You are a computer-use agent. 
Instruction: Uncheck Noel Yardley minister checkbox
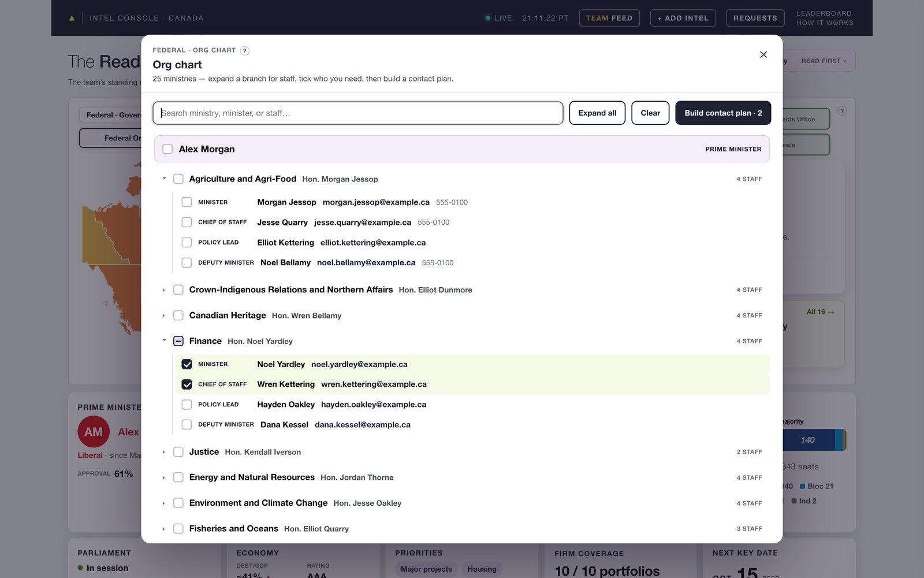[x=187, y=364]
